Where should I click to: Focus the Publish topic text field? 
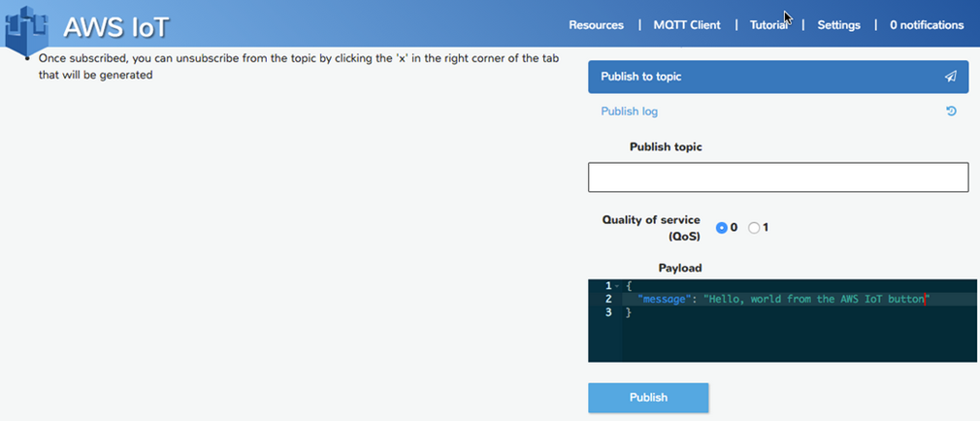coord(778,178)
